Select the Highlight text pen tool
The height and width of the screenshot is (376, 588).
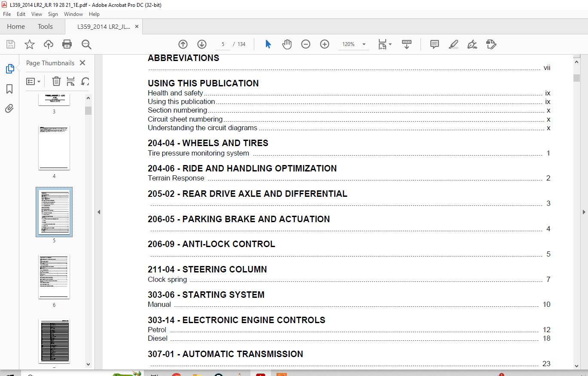pos(454,44)
